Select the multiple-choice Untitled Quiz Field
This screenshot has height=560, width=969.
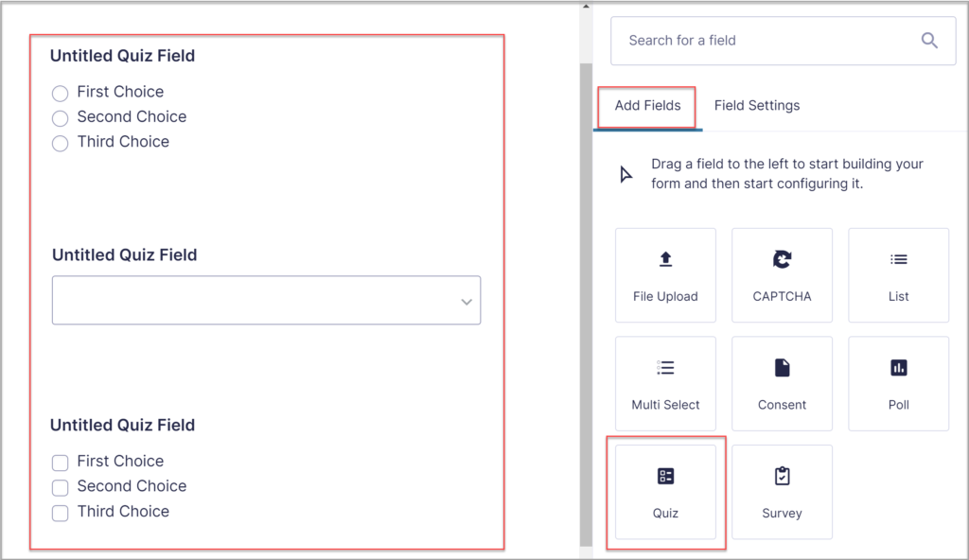121,56
